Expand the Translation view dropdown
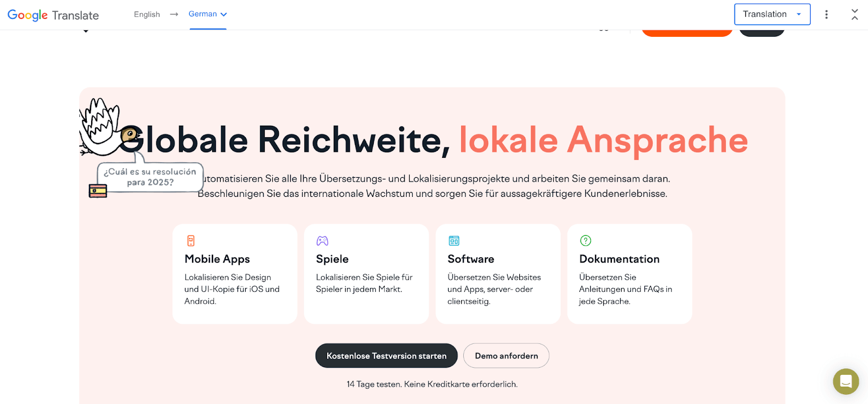Image resolution: width=868 pixels, height=404 pixels. [772, 15]
